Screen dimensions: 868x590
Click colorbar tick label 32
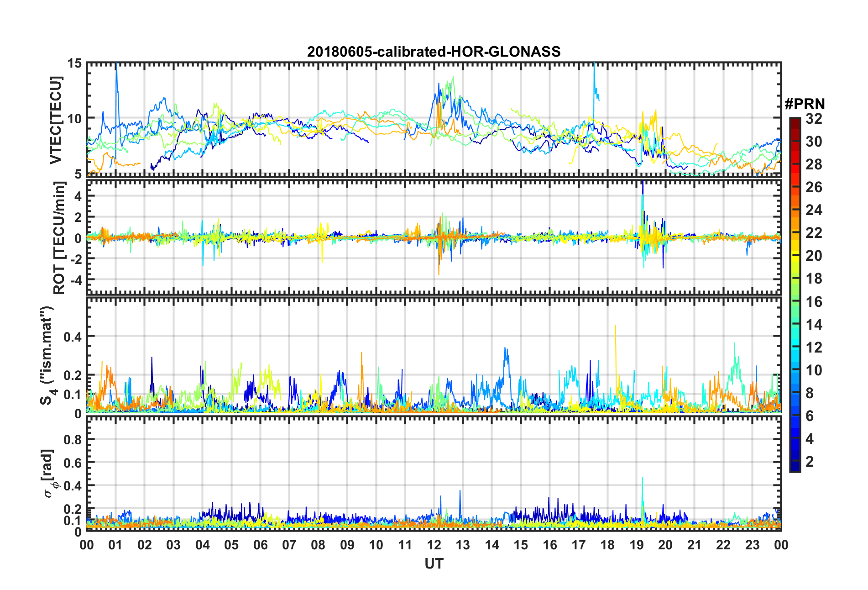(x=814, y=119)
